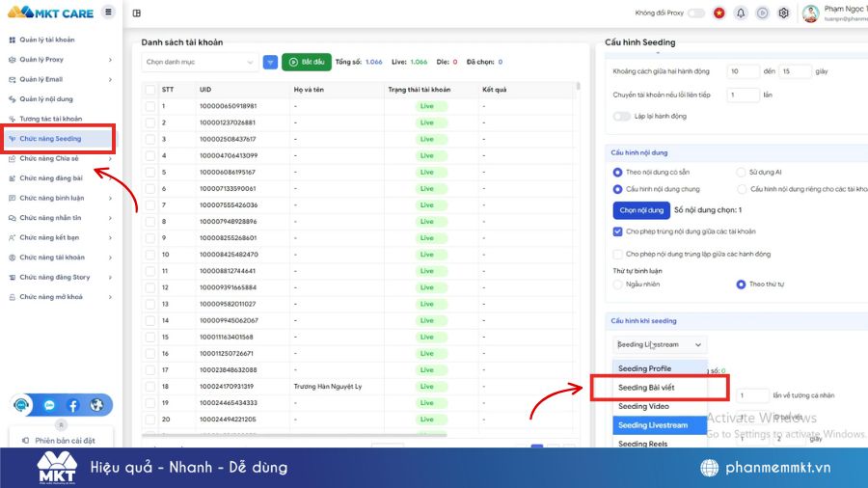Click the Facebook icon at sidebar bottom
This screenshot has height=488, width=868.
(73, 405)
